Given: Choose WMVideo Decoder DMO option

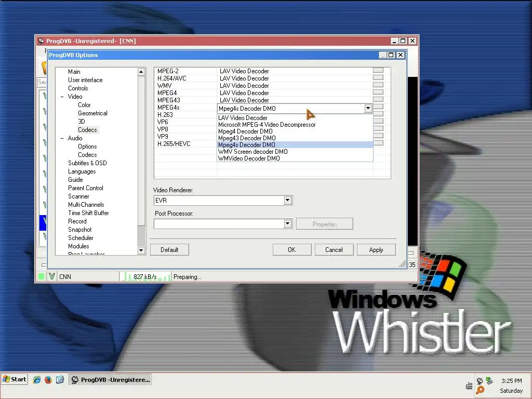Looking at the screenshot, I should click(x=295, y=158).
